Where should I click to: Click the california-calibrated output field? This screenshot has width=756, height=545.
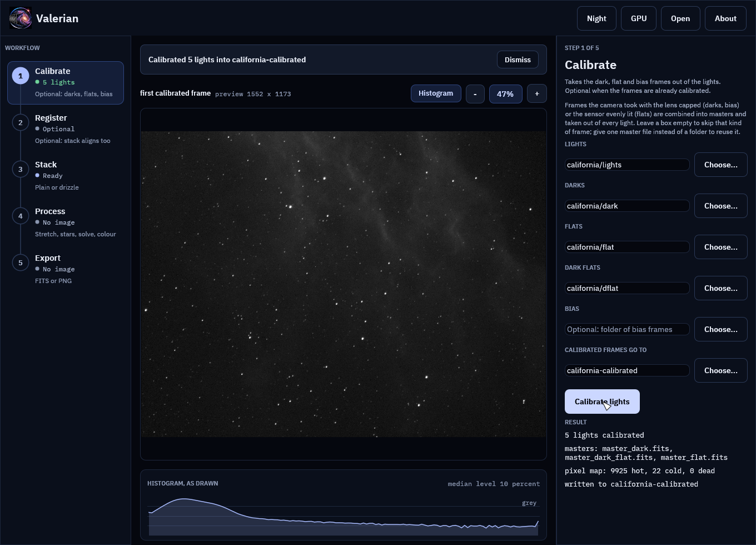(x=627, y=370)
